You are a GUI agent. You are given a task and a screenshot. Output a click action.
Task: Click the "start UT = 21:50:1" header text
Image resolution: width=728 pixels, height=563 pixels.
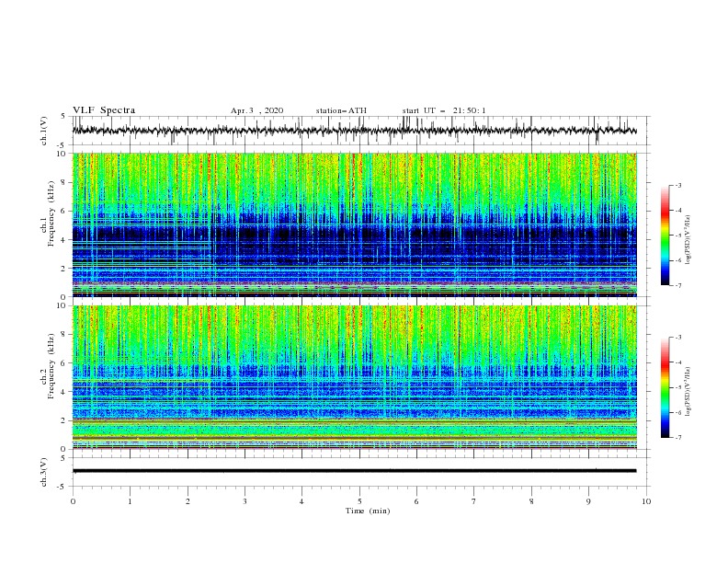coord(444,110)
